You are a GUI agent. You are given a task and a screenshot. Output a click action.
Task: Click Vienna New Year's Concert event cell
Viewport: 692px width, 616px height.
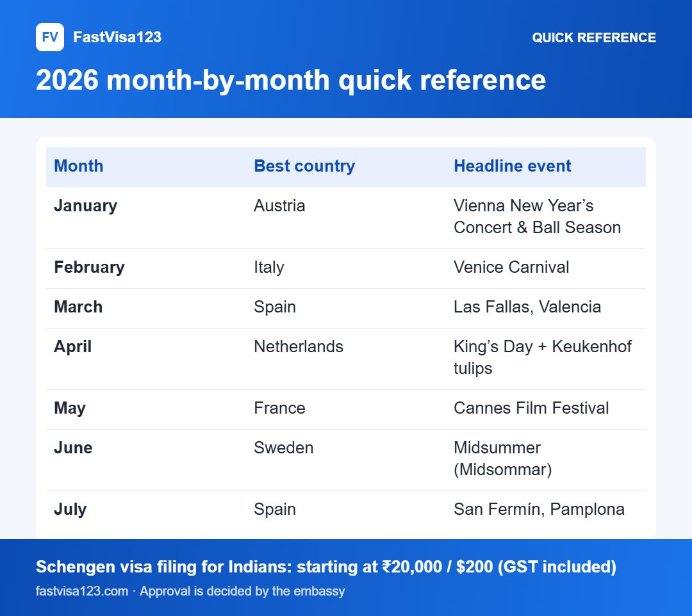[x=537, y=216]
